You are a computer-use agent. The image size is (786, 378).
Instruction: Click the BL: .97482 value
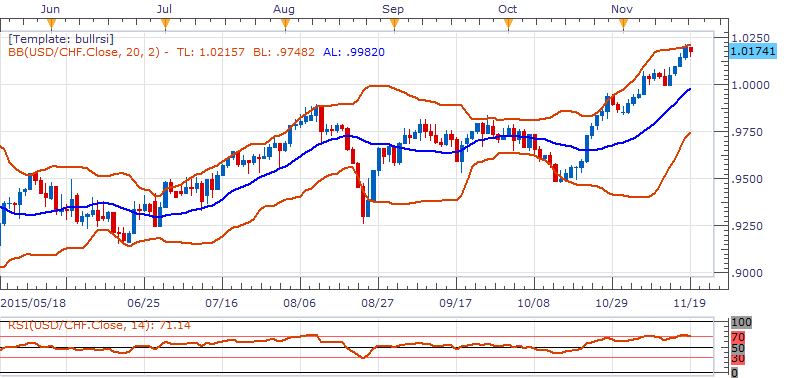pos(283,52)
